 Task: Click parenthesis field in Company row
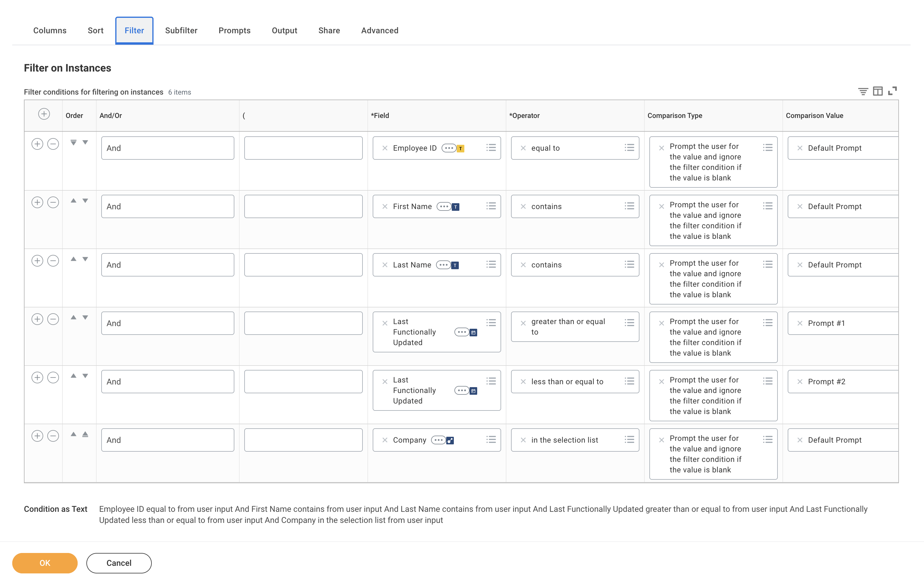(303, 440)
